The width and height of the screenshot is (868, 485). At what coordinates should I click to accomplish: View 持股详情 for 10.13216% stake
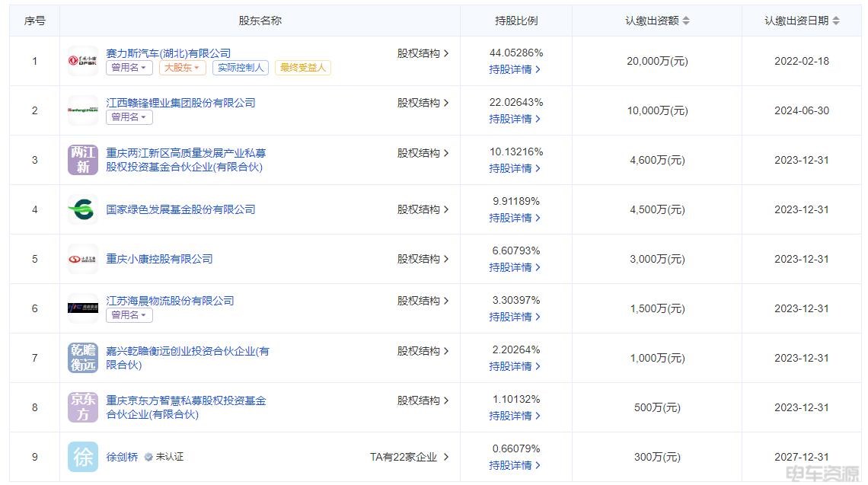(515, 169)
